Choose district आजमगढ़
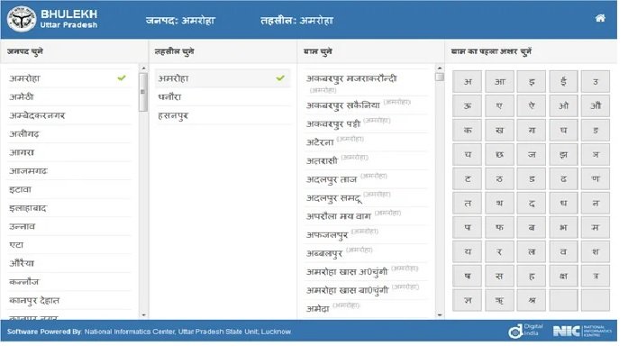628x364 pixels. click(68, 170)
